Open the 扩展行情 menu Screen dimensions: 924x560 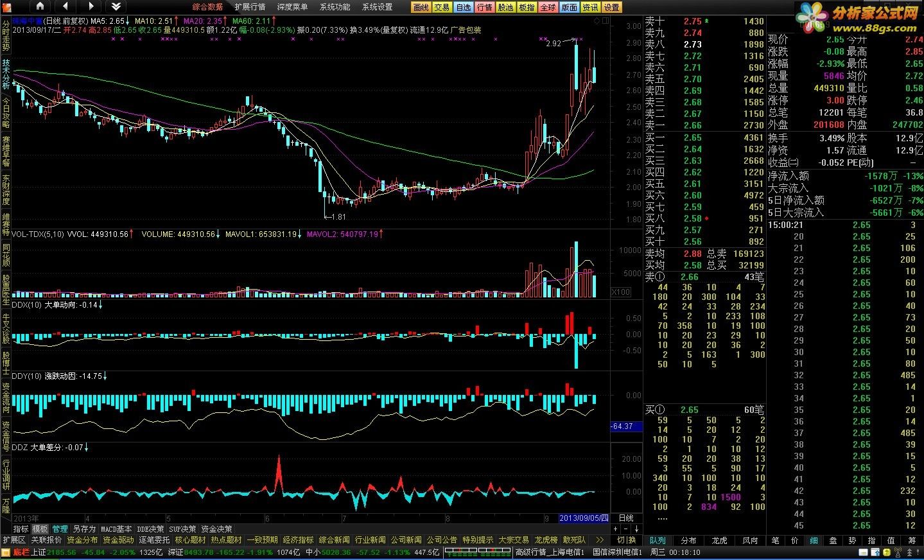point(250,7)
